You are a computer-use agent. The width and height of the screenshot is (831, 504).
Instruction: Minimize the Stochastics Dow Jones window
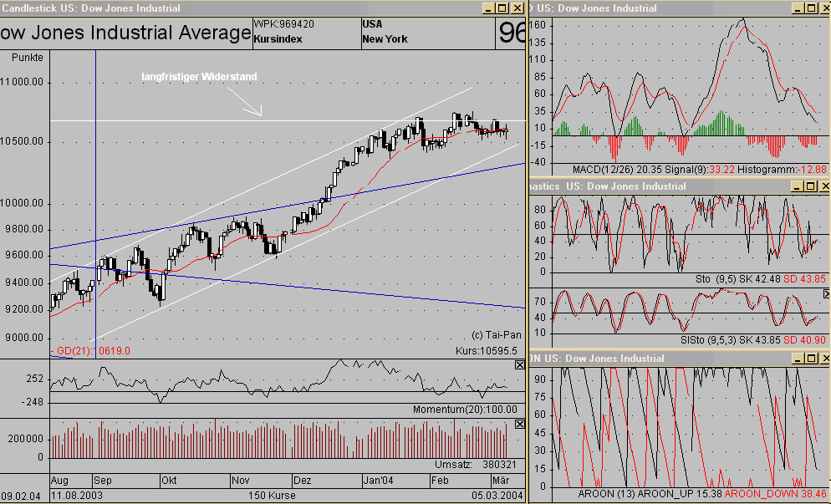(x=797, y=186)
